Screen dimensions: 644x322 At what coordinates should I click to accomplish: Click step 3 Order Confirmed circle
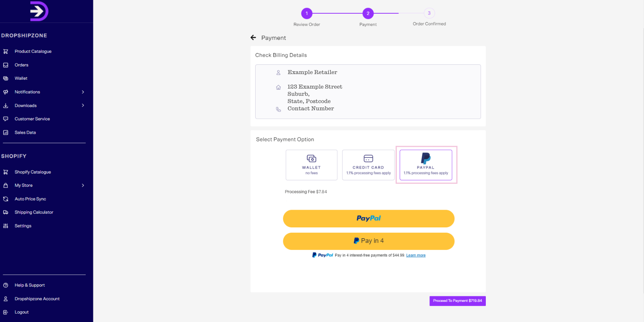pos(429,13)
